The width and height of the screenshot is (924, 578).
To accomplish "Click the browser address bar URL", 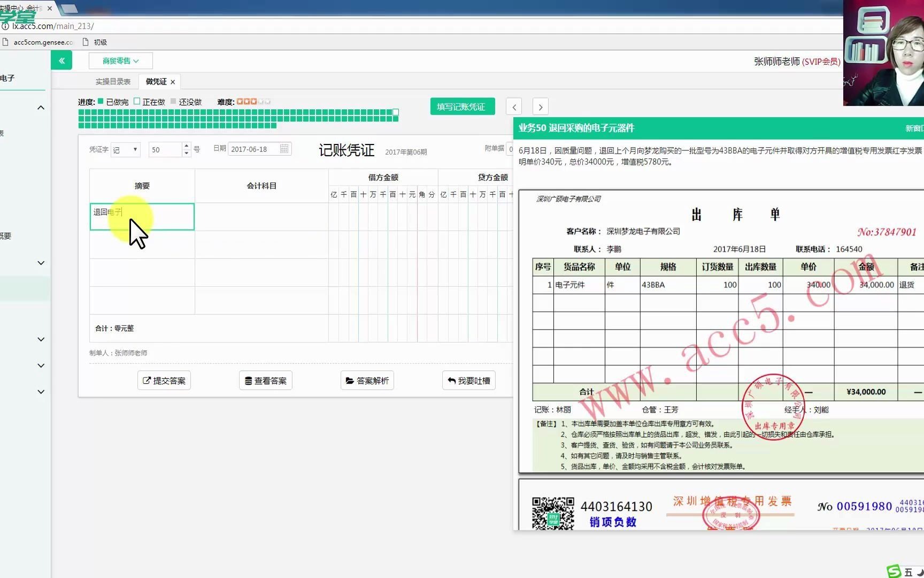I will pyautogui.click(x=53, y=26).
